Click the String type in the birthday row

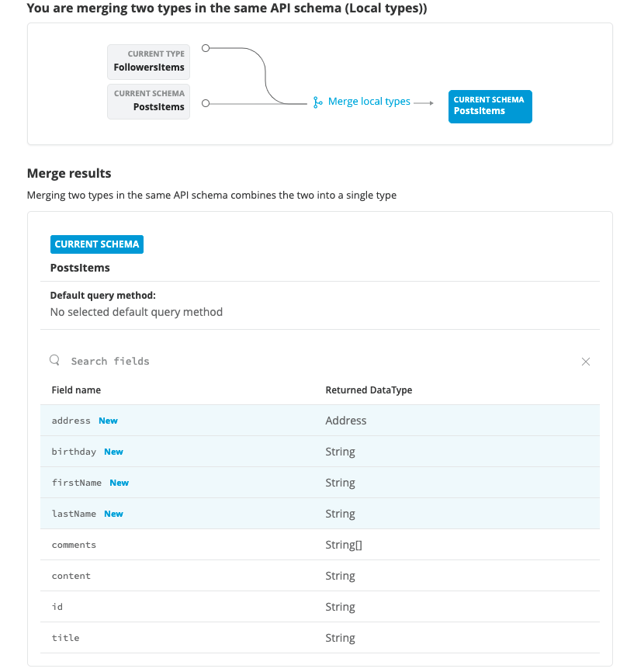340,452
